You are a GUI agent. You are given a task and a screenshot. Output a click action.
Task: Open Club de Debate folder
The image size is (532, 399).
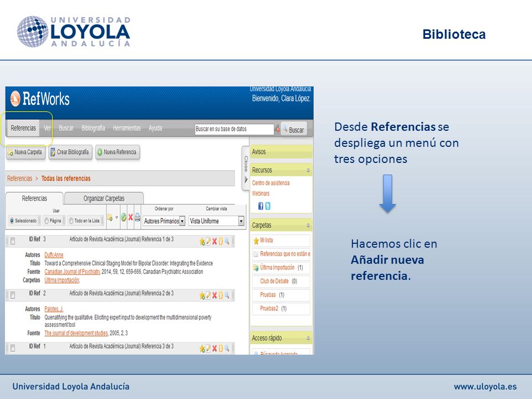pyautogui.click(x=281, y=282)
